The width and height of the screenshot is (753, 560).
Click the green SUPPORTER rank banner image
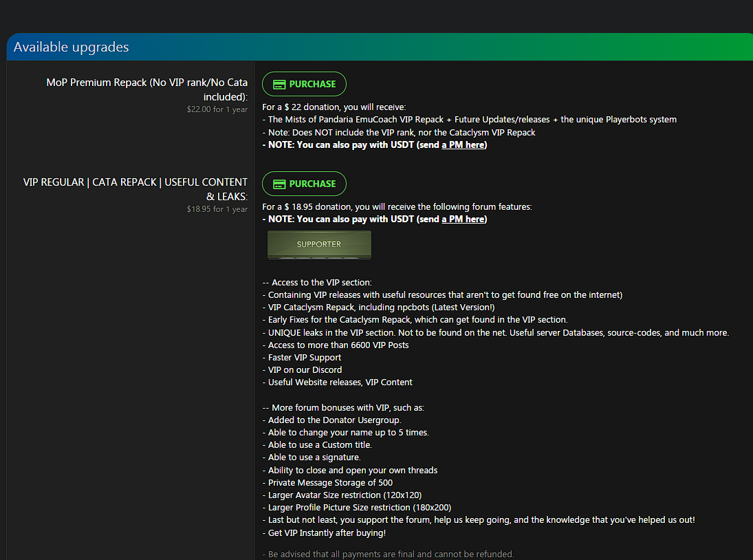point(319,244)
